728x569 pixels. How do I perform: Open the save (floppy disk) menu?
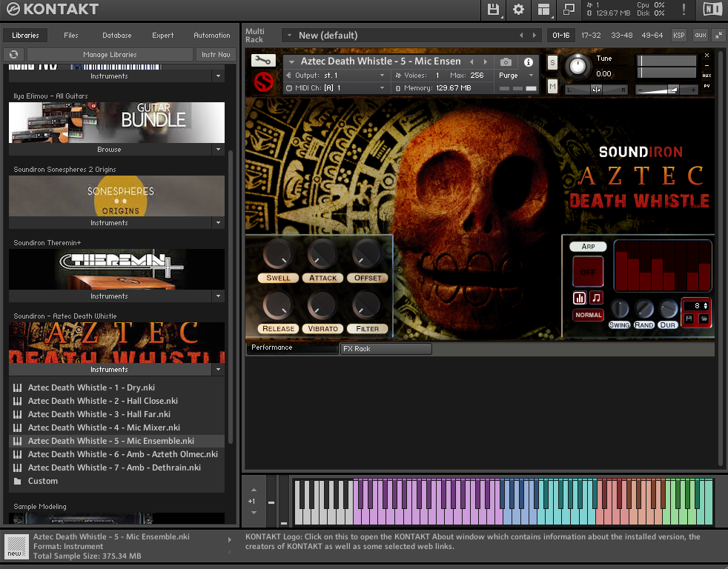(493, 10)
